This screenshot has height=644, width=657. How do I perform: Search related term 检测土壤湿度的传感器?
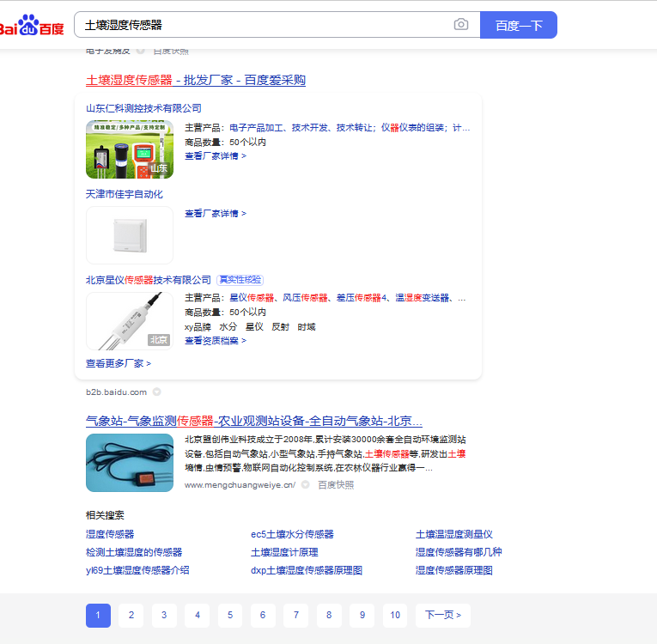click(x=134, y=552)
